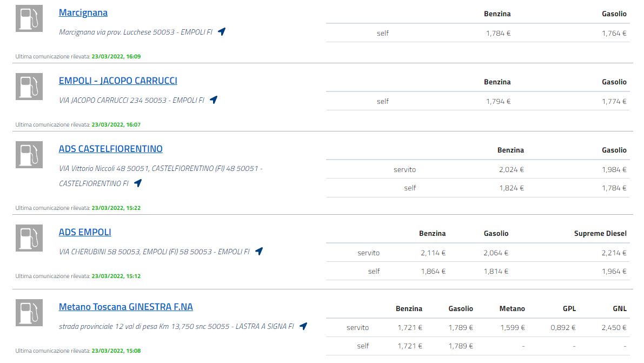Open navigation arrow for Lastra a Signa address
Image resolution: width=644 pixels, height=363 pixels.
(x=303, y=326)
